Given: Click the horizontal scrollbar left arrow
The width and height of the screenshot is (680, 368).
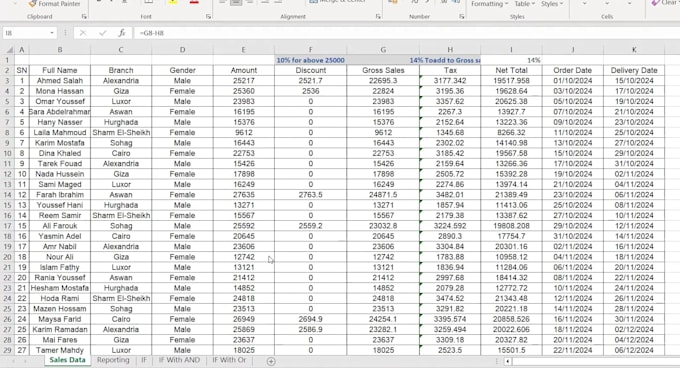Looking at the screenshot, I should coord(507,361).
